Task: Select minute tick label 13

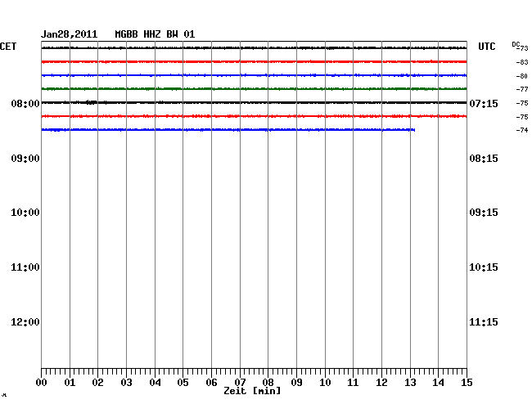Action: 410,383
